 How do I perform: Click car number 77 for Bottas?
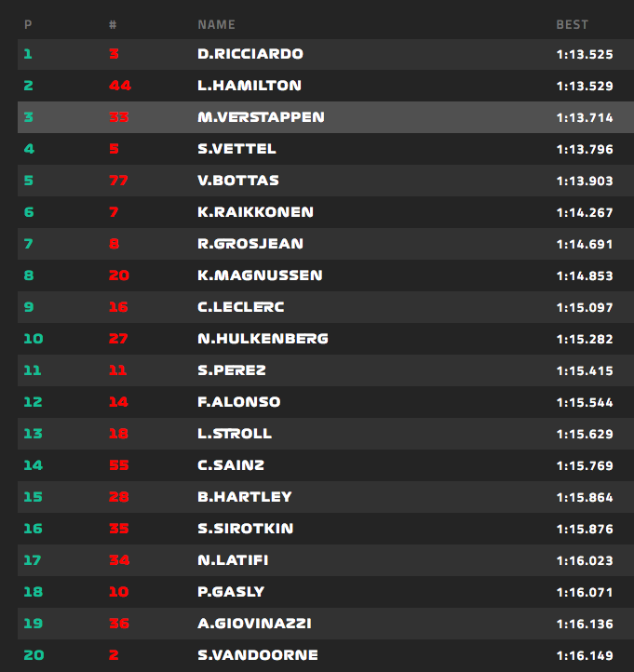click(118, 181)
